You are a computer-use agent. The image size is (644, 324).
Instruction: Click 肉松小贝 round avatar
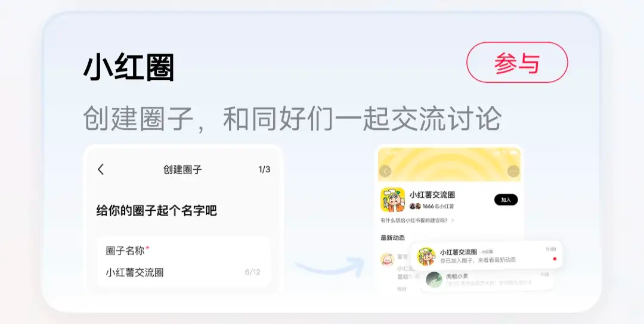click(434, 280)
